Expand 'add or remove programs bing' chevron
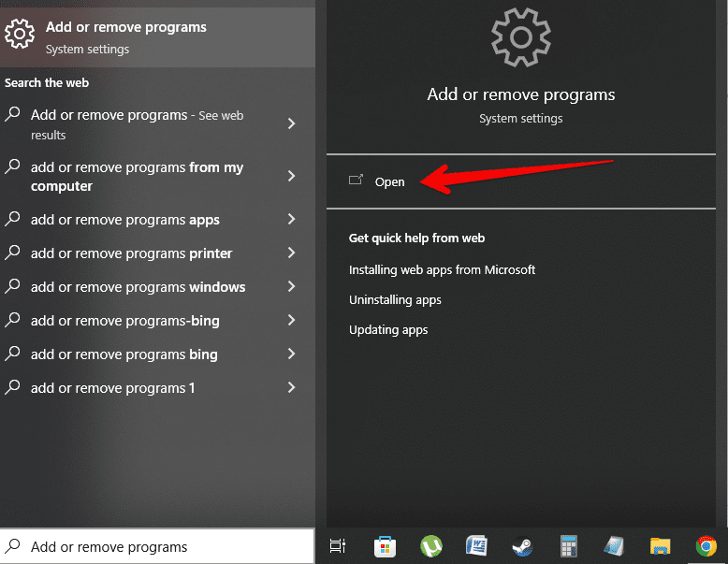Image resolution: width=728 pixels, height=564 pixels. (x=291, y=354)
